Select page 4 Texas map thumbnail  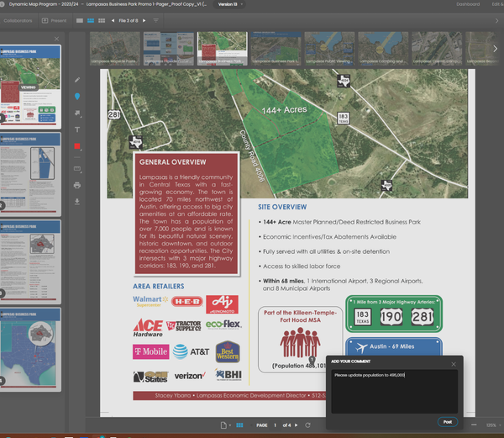coord(30,350)
